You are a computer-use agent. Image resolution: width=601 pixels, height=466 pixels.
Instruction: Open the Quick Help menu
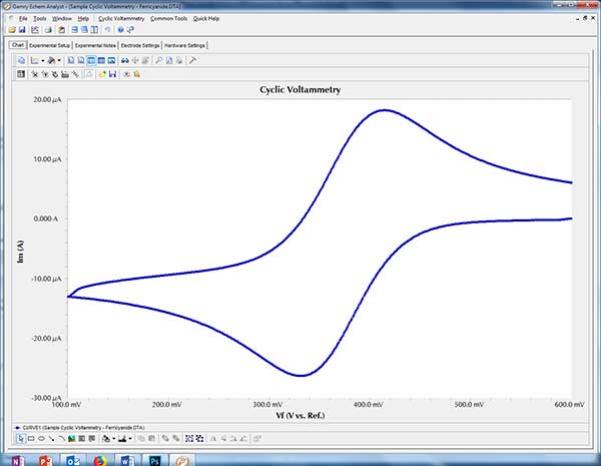point(206,18)
